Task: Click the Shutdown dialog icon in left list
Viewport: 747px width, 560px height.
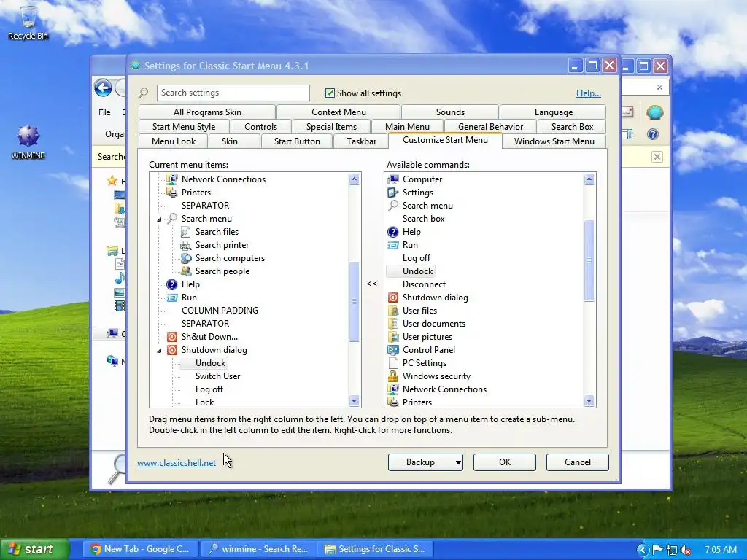Action: tap(171, 350)
